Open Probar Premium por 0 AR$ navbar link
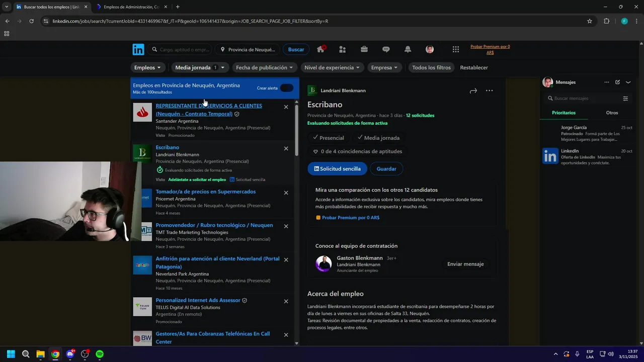The height and width of the screenshot is (362, 644). [490, 49]
